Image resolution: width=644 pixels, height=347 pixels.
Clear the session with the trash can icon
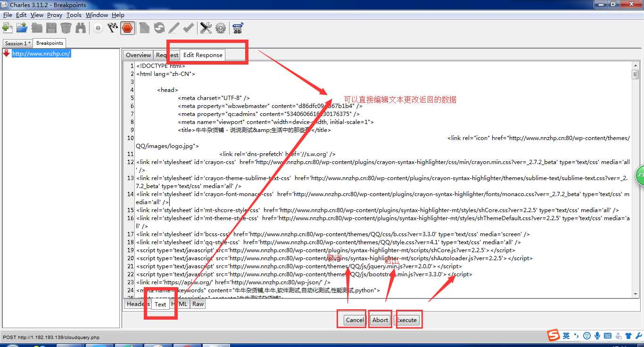pos(66,28)
